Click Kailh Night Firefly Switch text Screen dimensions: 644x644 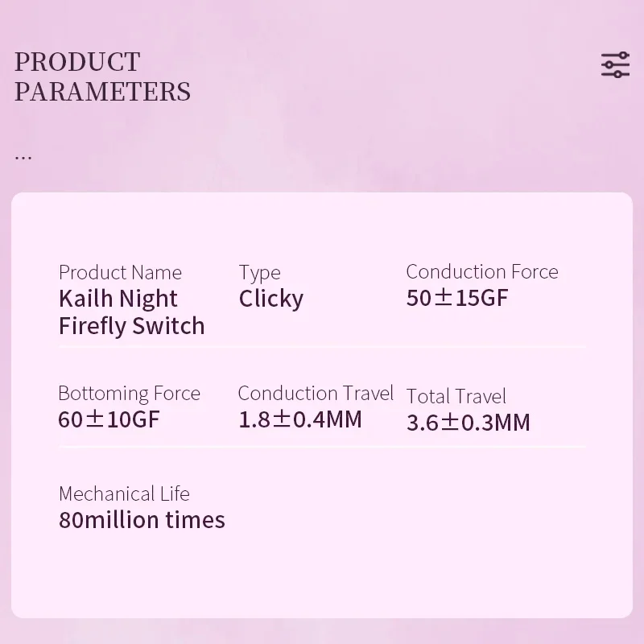click(131, 312)
